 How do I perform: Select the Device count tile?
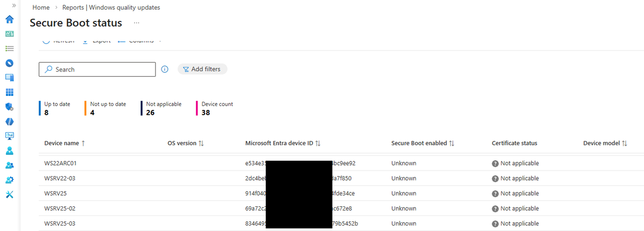click(x=215, y=108)
